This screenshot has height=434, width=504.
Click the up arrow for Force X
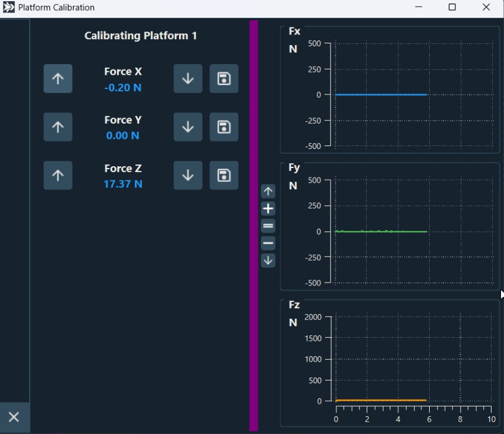point(58,78)
